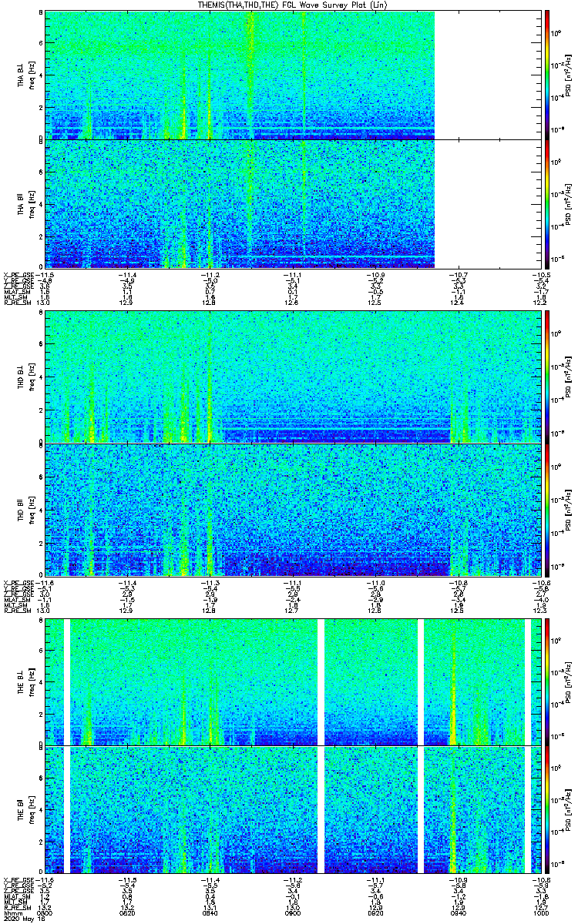The width and height of the screenshot is (578, 924).
Task: Click the 0900 time tick label
Action: point(293,912)
